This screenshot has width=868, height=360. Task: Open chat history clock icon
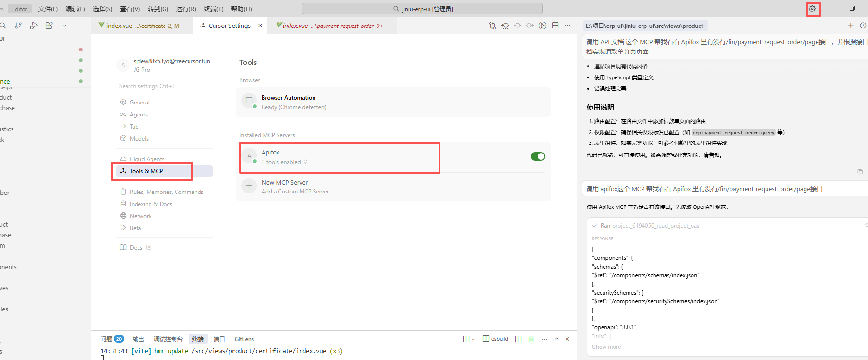(x=863, y=26)
